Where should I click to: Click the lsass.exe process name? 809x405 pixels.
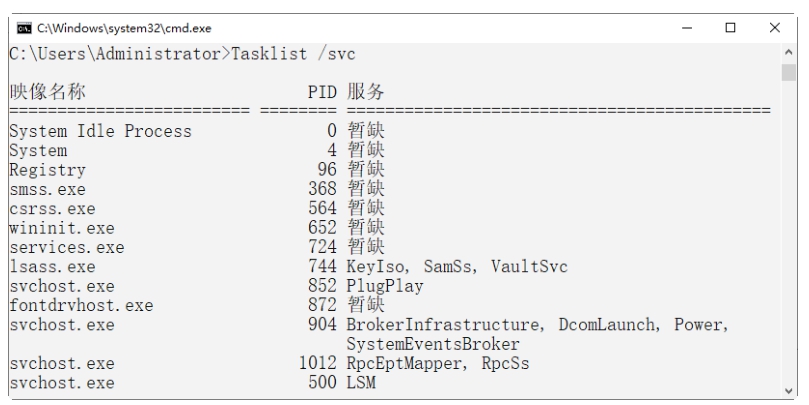coord(53,267)
